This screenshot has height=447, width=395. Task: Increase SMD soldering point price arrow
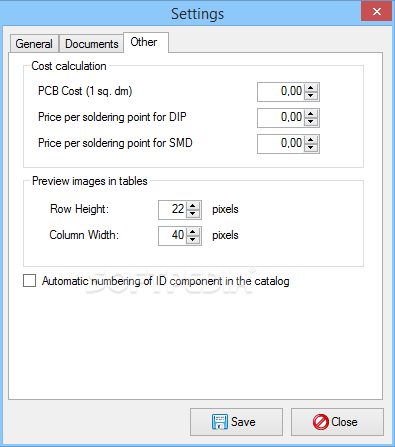click(x=311, y=140)
